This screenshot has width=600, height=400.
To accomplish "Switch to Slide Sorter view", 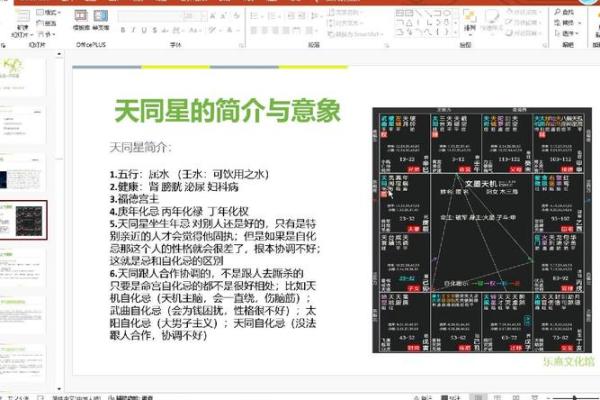I will click(x=497, y=397).
